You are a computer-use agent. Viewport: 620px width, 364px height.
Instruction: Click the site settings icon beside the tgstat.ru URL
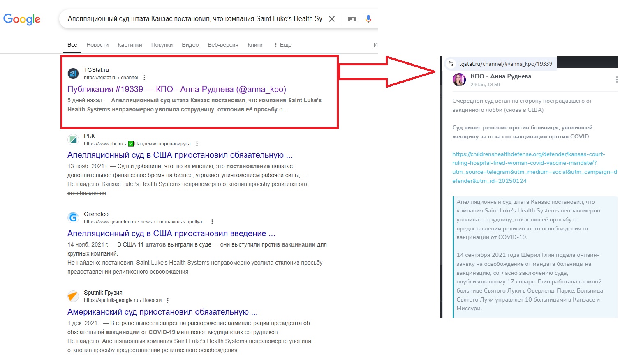point(451,64)
